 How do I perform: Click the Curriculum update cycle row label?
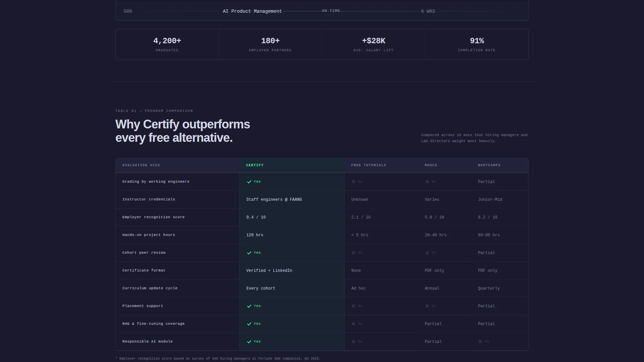click(x=150, y=288)
